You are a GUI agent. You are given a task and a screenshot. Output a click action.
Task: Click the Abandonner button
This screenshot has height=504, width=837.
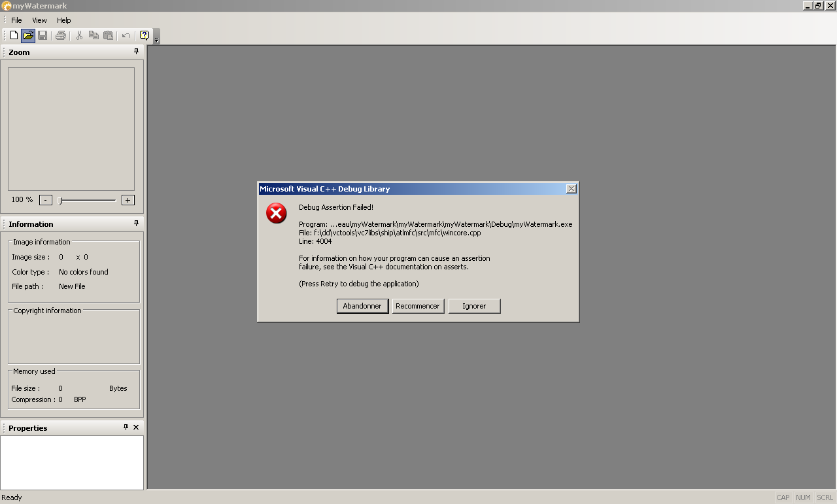click(x=362, y=306)
